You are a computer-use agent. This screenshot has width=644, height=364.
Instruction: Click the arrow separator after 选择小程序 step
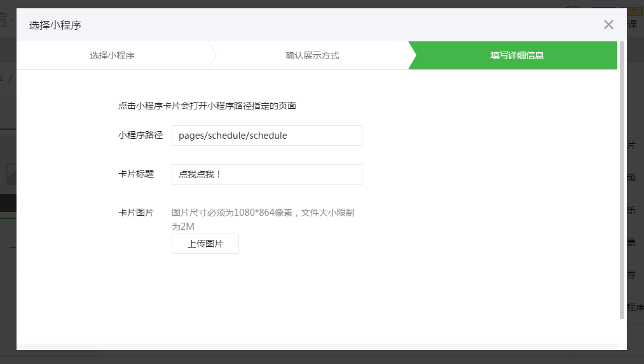212,55
